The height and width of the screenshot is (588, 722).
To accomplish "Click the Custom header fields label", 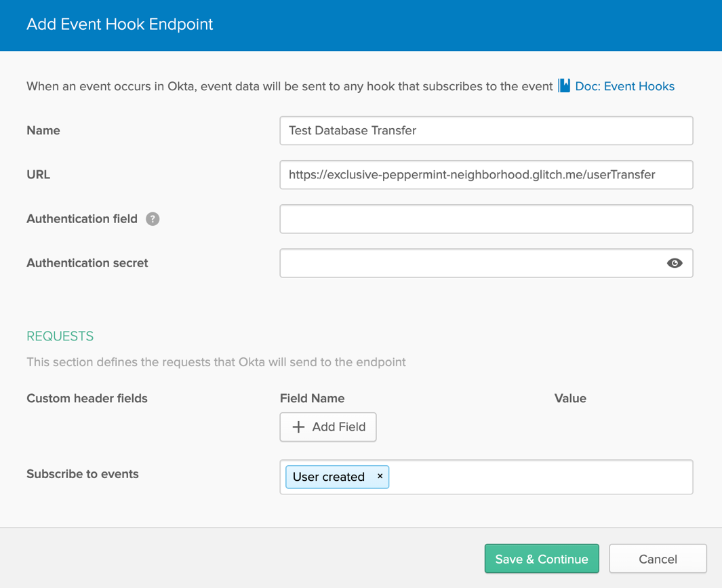I will (87, 398).
